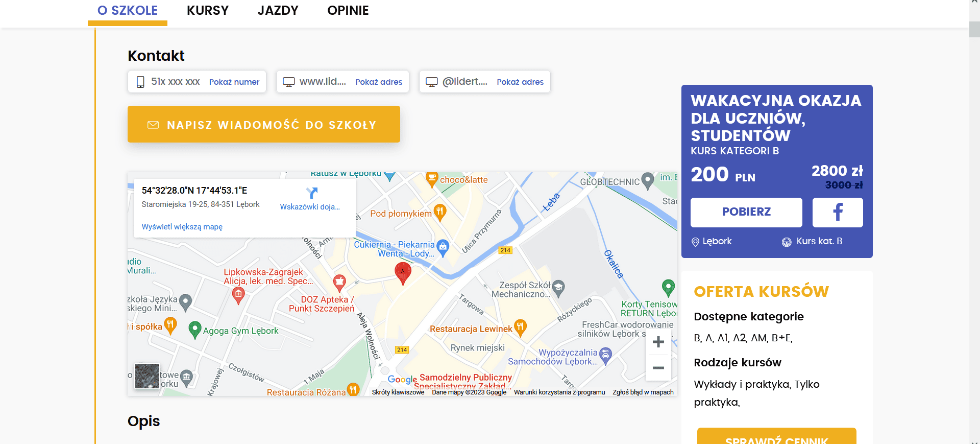980x444 pixels.
Task: Click the Agoga Gym Lębork map marker
Action: coord(194,330)
